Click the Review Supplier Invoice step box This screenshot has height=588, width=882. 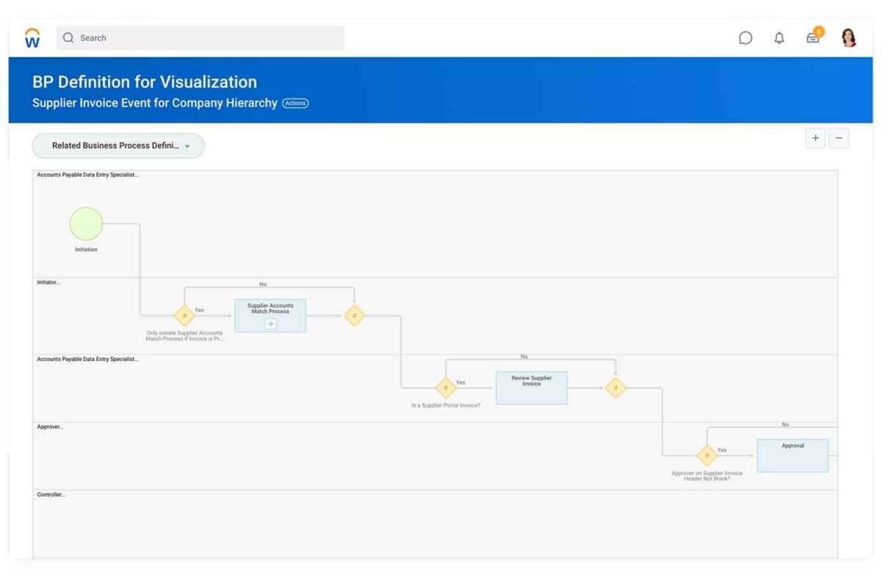tap(531, 388)
